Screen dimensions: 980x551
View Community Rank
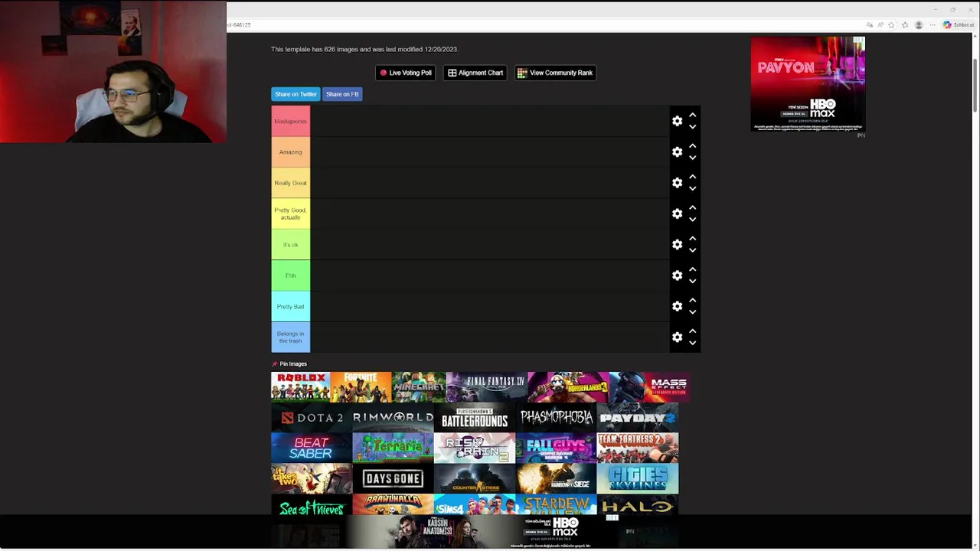[555, 73]
